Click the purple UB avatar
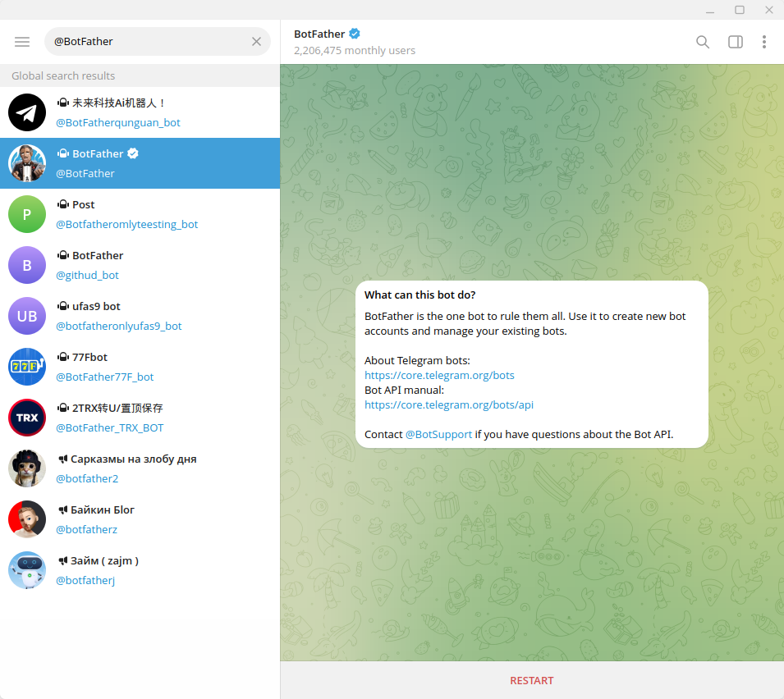Viewport: 784px width, 699px height. (x=27, y=317)
